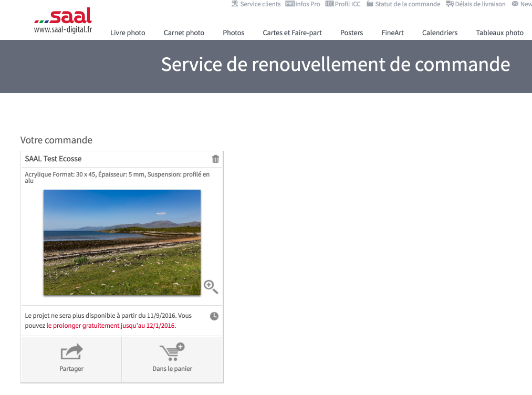Click the Acrylique Format 30 x 45 description

pyautogui.click(x=117, y=177)
